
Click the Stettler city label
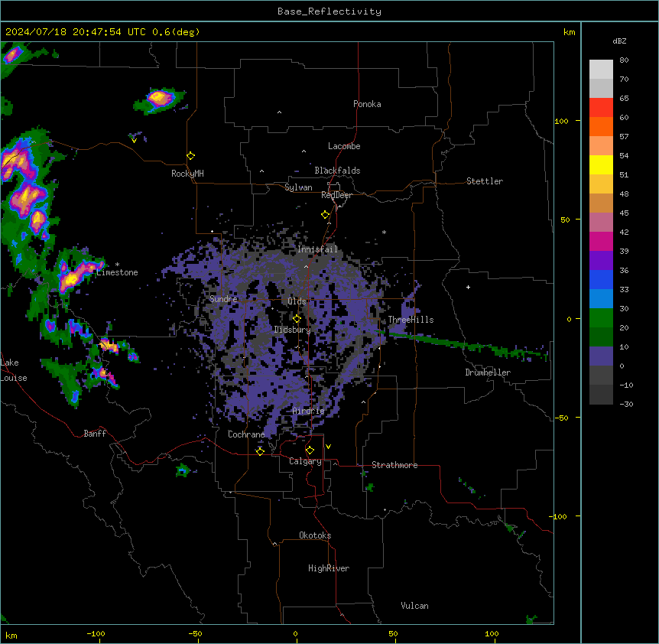point(485,181)
